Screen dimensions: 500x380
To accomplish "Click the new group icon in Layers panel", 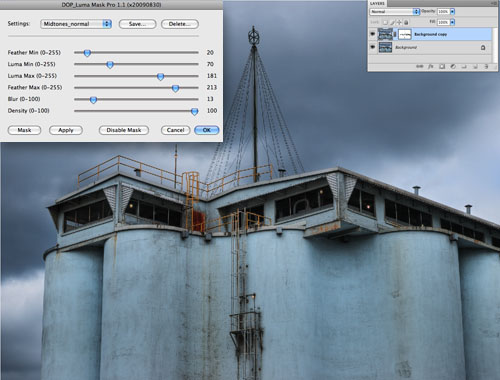I will click(464, 66).
